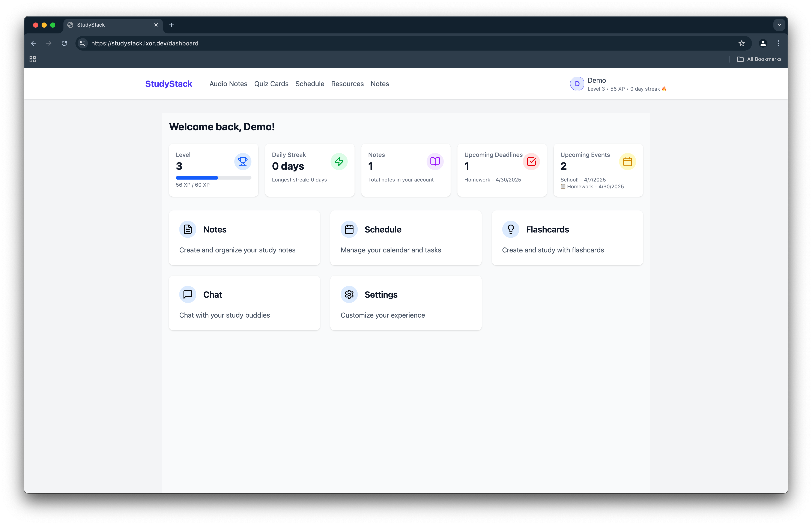
Task: Click the red checkbox Upcoming Deadlines icon
Action: tap(531, 162)
